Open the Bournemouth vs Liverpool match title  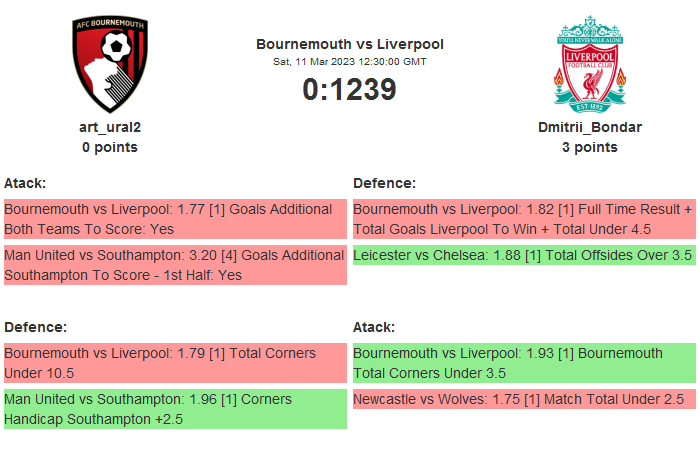click(350, 44)
